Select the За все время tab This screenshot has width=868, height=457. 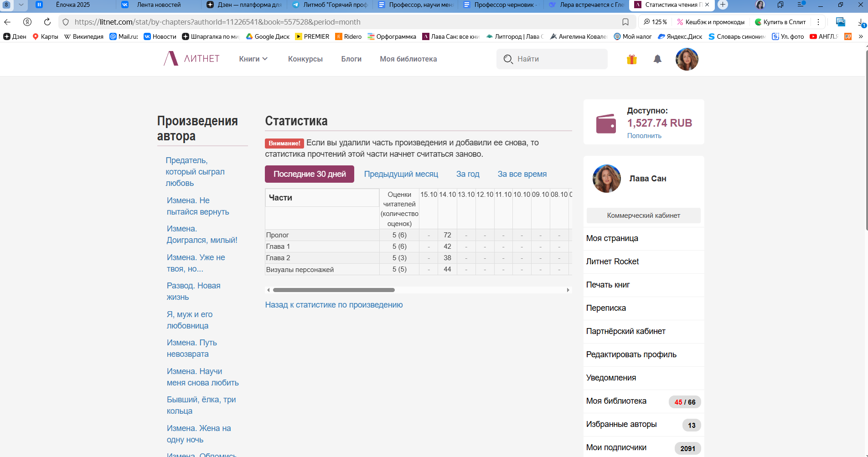(522, 174)
